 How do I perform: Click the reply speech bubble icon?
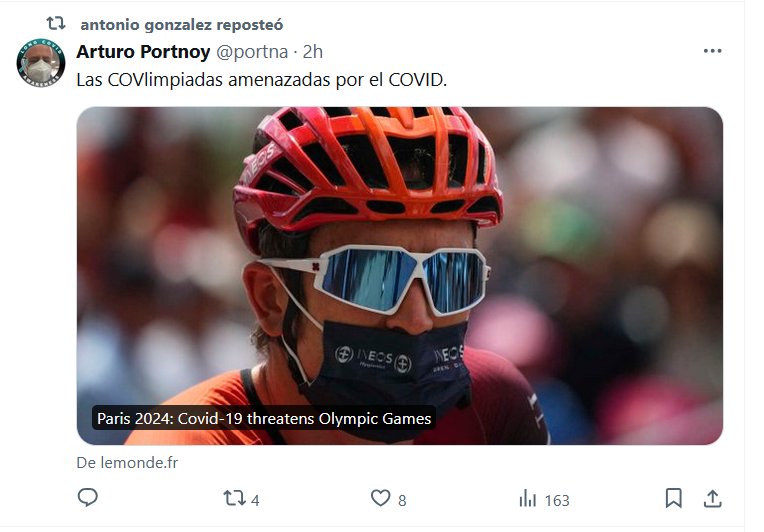tap(88, 498)
